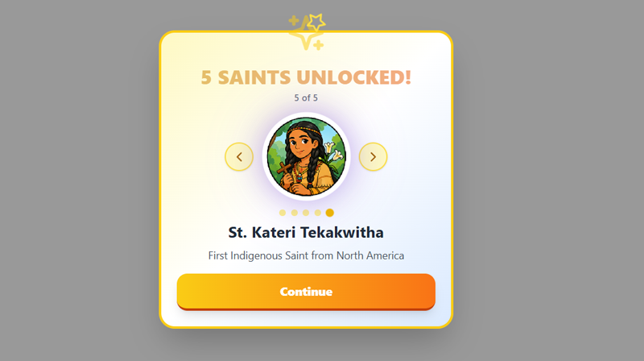Jump to the first carousel dot

tap(283, 213)
